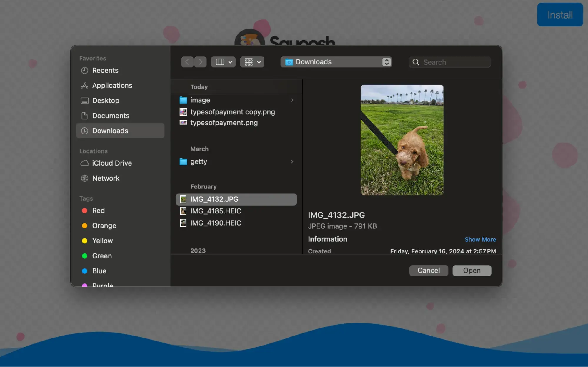Open Desktop in the sidebar
588x367 pixels.
[x=120, y=101]
